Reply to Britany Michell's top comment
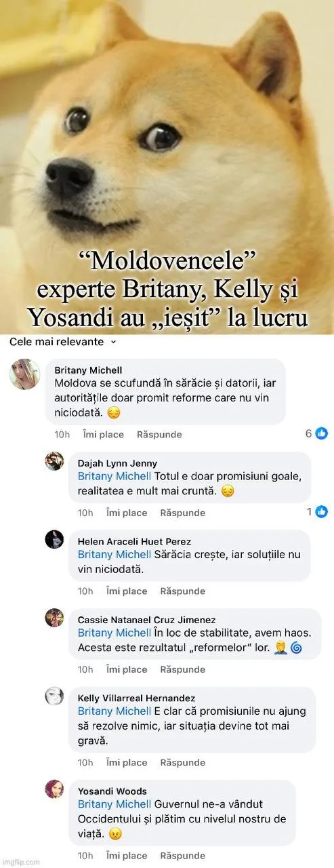This screenshot has width=334, height=868. pos(159,434)
